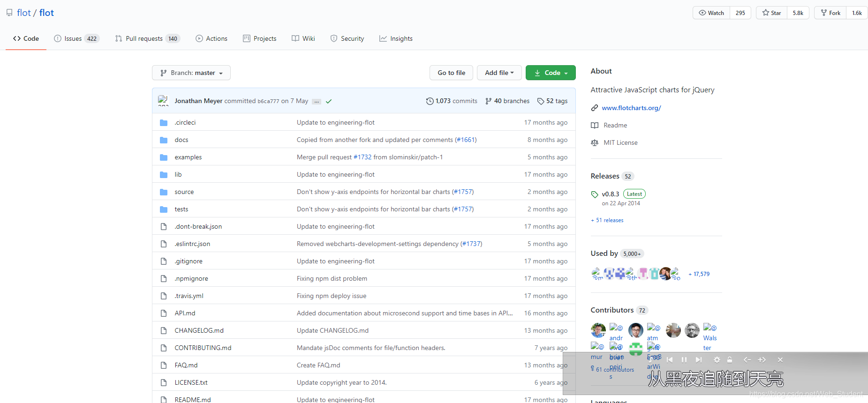Open the .circleci folder
The width and height of the screenshot is (868, 403).
(x=185, y=122)
